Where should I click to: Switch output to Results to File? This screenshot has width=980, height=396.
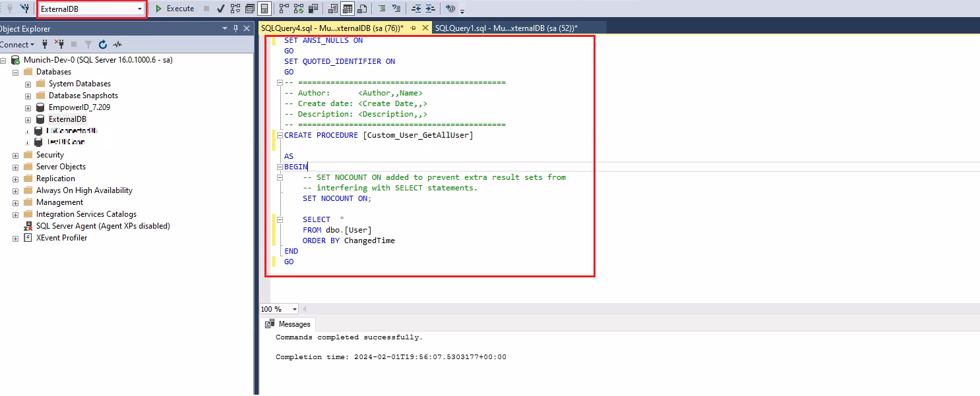click(x=362, y=9)
